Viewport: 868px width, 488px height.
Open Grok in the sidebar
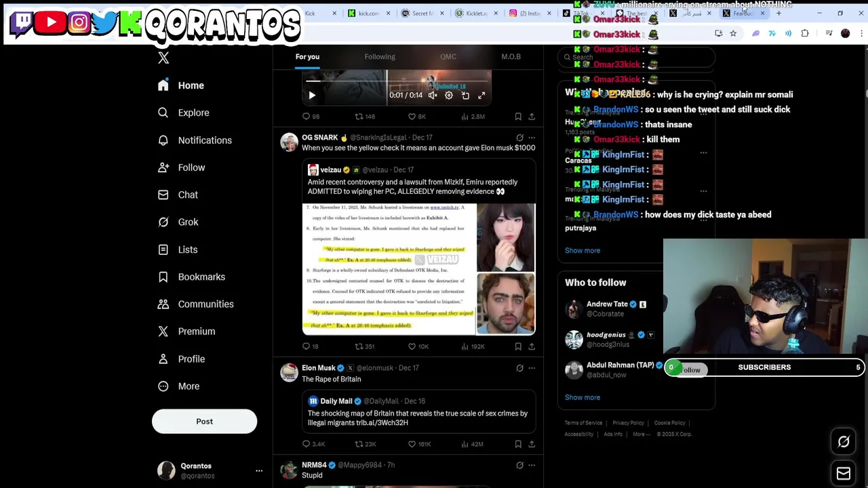click(x=178, y=222)
